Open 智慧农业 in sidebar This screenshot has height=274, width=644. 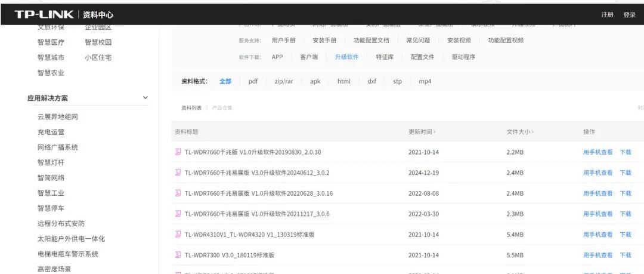point(51,72)
